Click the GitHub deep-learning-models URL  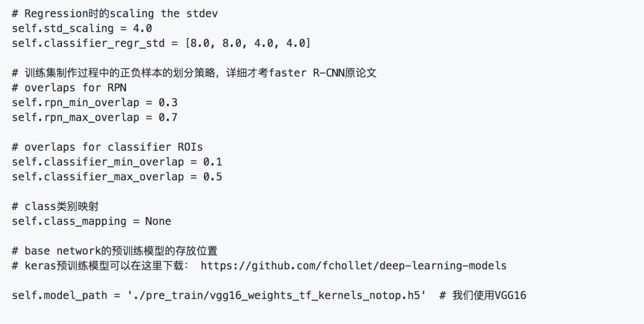pos(354,266)
